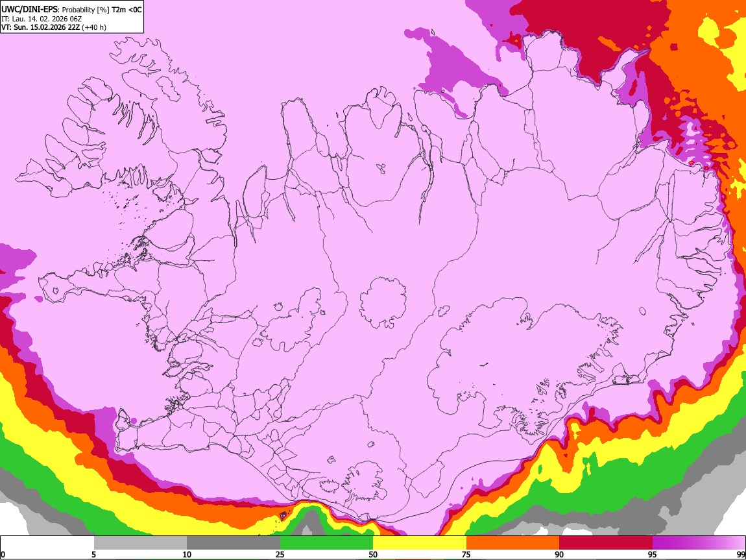This screenshot has width=746, height=560.
Task: Click the red 90-95 legend segment
Action: 606,542
